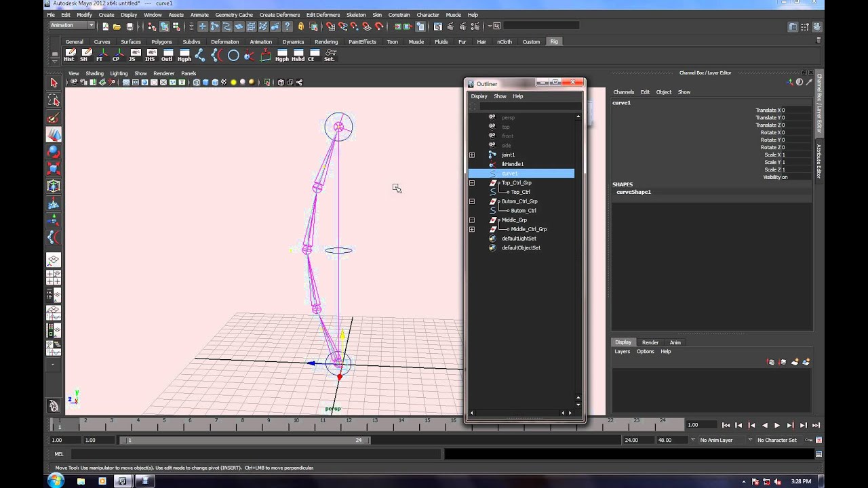Click the open scene folder icon
This screenshot has width=868, height=488.
tap(117, 26)
